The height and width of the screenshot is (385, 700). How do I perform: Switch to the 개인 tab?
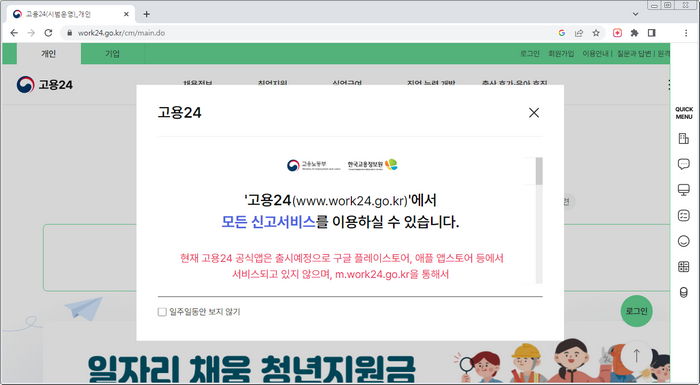tap(49, 54)
